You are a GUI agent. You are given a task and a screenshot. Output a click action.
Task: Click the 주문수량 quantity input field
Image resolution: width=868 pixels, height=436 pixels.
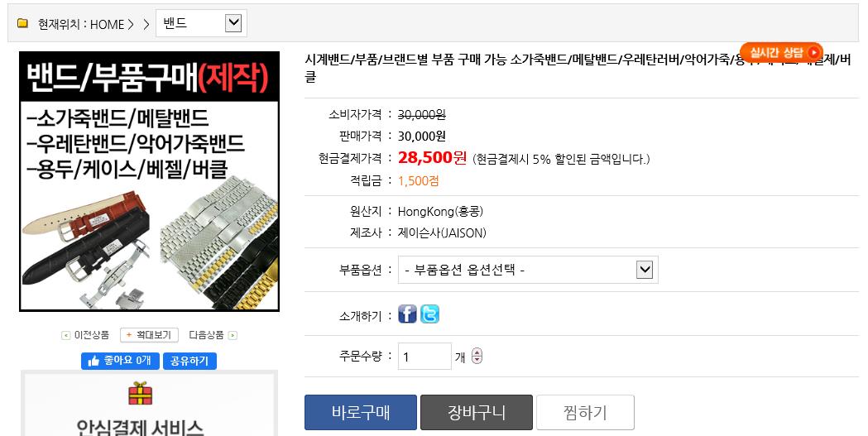pos(424,357)
